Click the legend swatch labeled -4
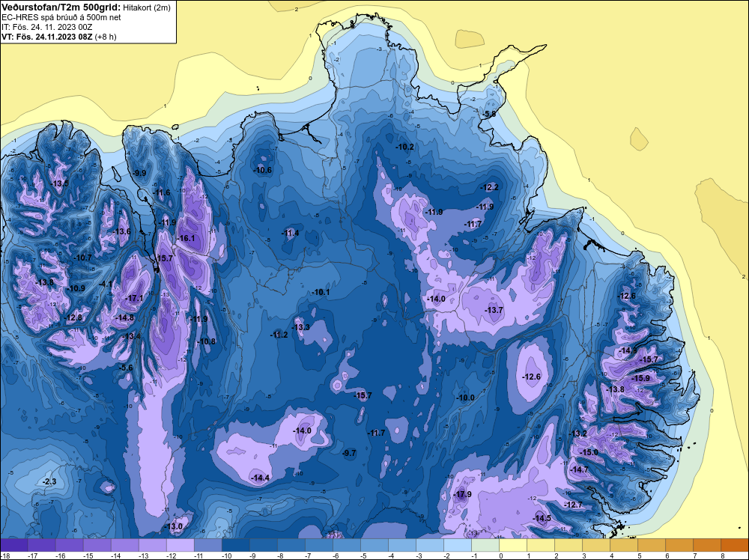749x560 pixels. click(x=401, y=545)
